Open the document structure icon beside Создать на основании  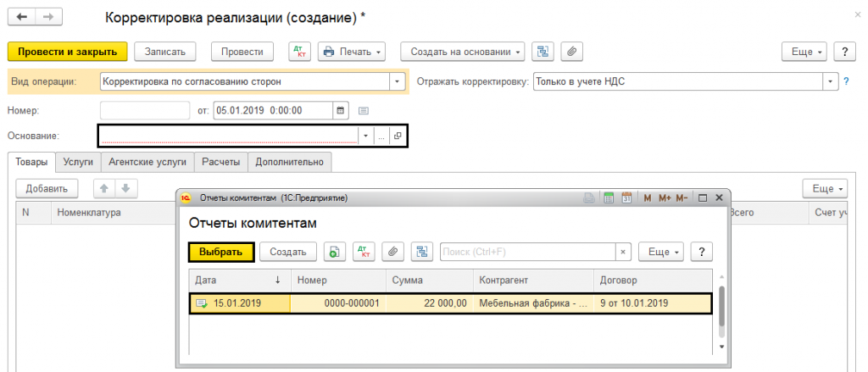coord(542,52)
